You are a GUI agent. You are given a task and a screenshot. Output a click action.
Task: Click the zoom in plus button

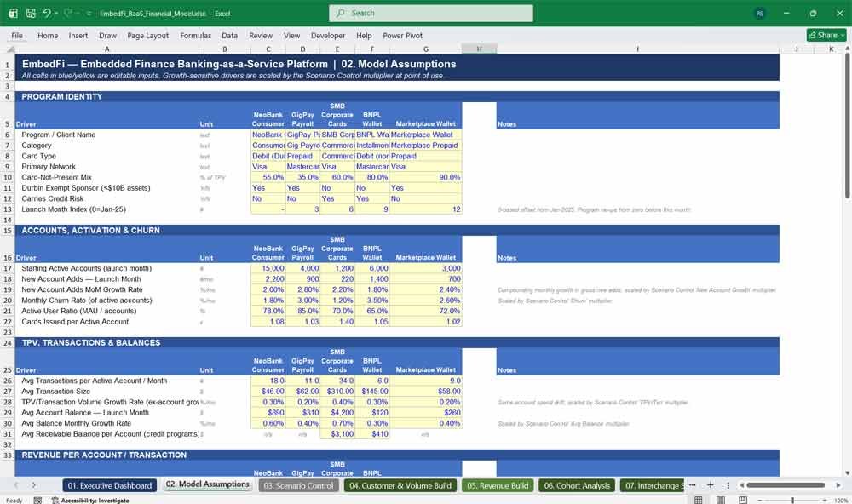826,501
